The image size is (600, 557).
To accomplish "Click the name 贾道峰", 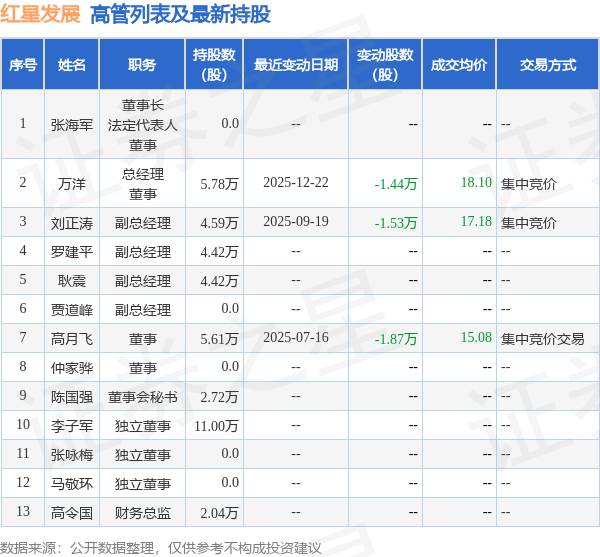I will point(72,310).
